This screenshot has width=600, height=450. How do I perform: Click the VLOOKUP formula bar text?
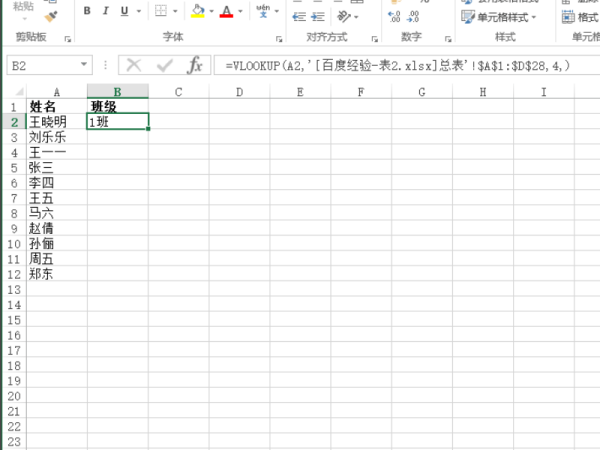click(398, 66)
